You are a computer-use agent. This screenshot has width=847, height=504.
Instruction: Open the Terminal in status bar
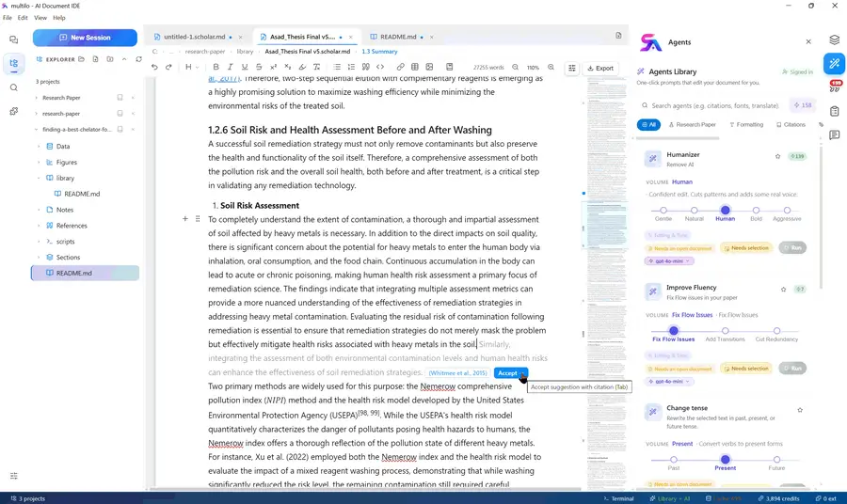point(618,498)
